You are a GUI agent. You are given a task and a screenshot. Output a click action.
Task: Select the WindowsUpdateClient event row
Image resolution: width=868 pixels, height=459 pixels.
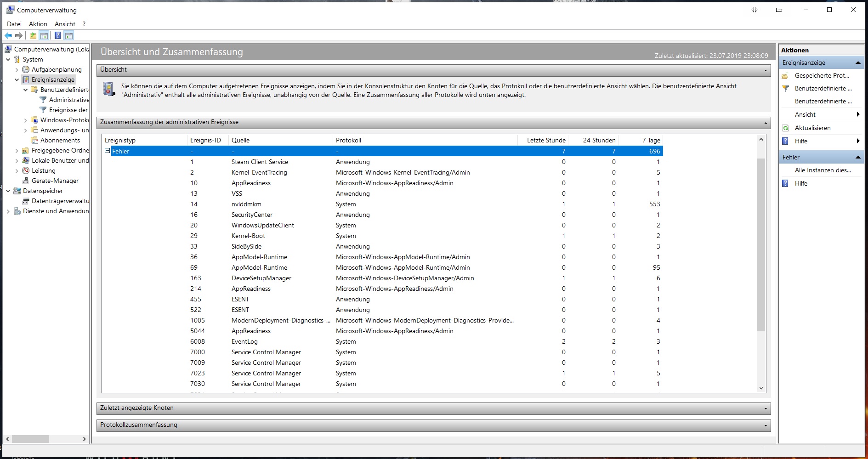pyautogui.click(x=382, y=225)
